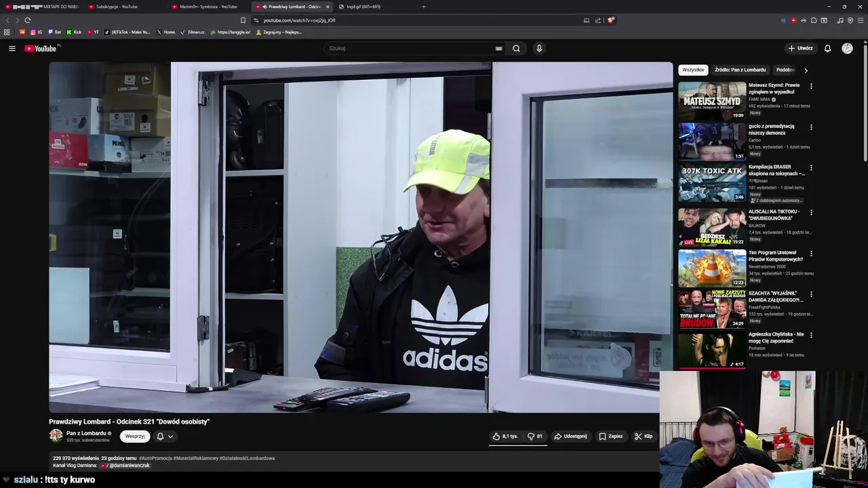This screenshot has width=868, height=488.
Task: Open the TikTok bookmark
Action: coord(127,32)
